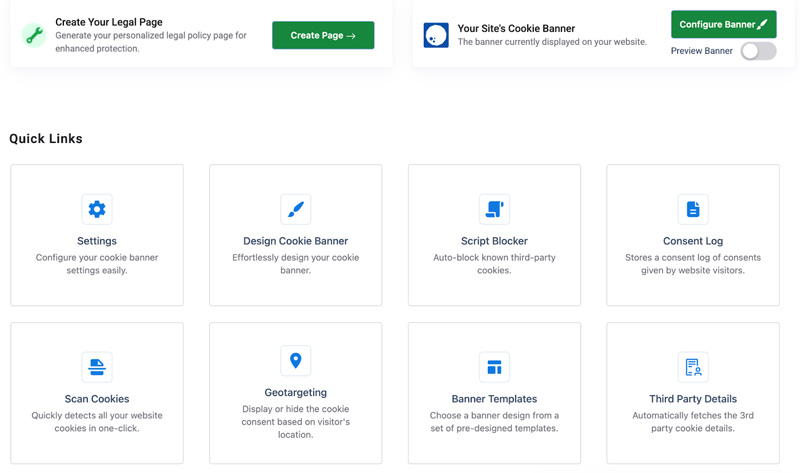Viewport: 800px width, 473px height.
Task: Open the Consent Log link title
Action: (x=693, y=241)
